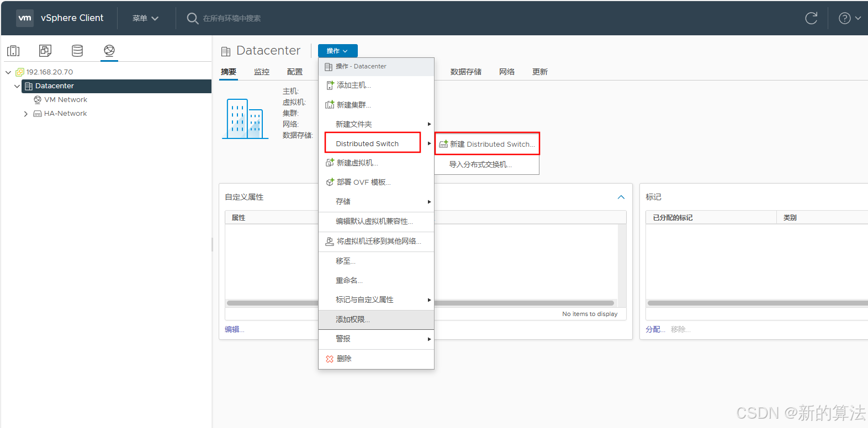The width and height of the screenshot is (868, 428).
Task: Open the 操作 actions dropdown button
Action: [x=337, y=51]
